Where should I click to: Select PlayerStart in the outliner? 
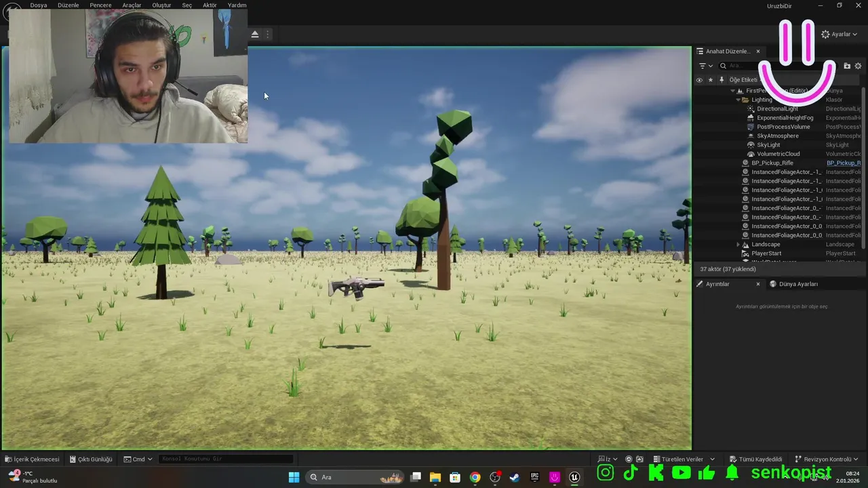point(766,253)
